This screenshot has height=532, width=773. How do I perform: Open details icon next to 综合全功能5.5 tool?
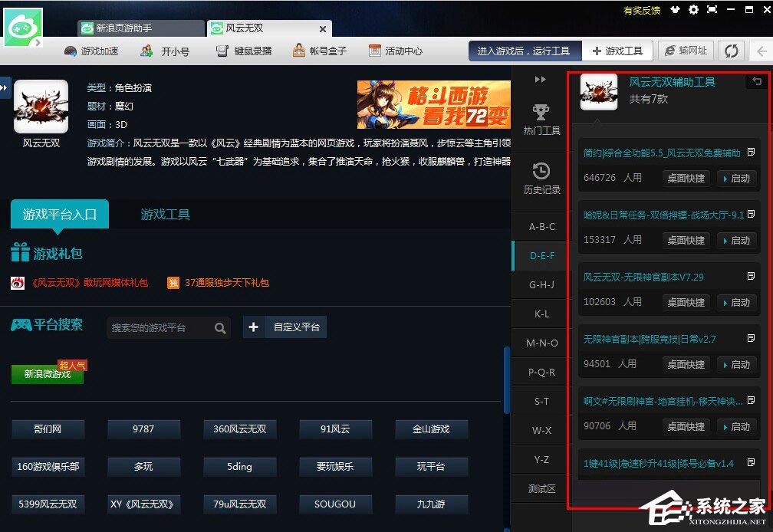[x=751, y=153]
